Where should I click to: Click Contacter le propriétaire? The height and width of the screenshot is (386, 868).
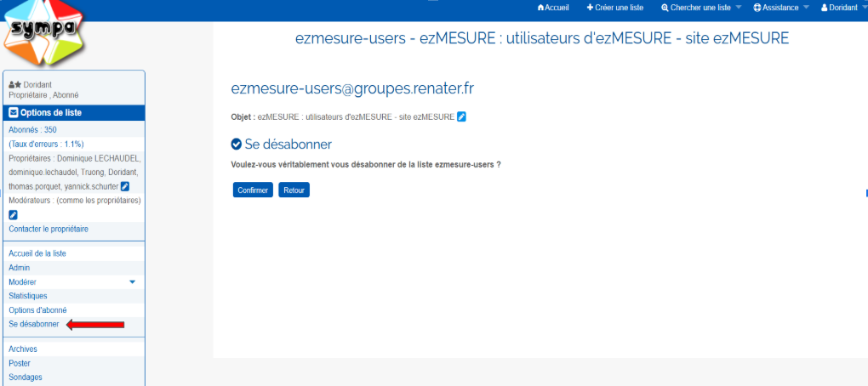[49, 229]
